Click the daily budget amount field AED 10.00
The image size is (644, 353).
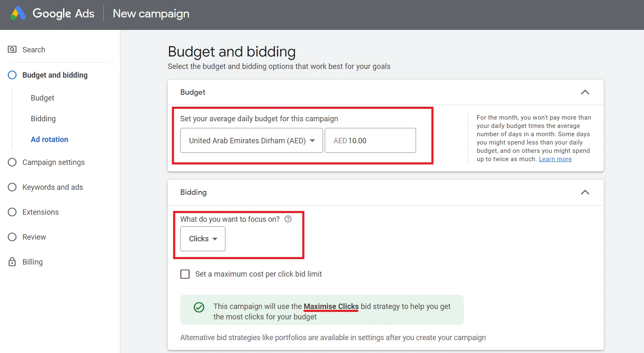pos(370,140)
